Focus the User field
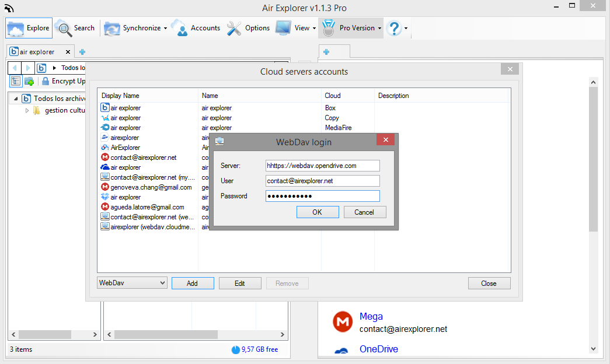The height and width of the screenshot is (364, 610). pos(322,181)
